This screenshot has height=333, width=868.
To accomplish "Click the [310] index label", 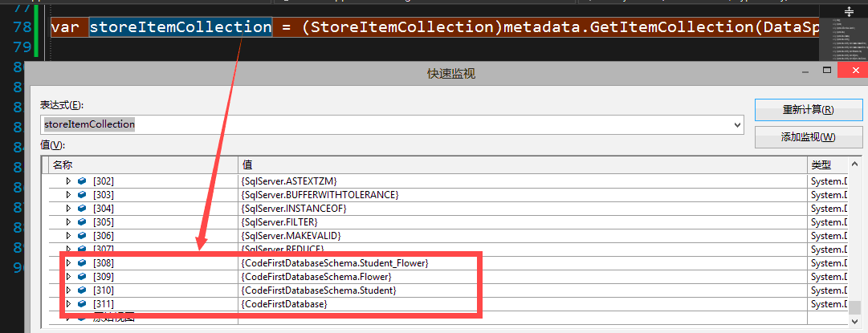I will (x=103, y=290).
